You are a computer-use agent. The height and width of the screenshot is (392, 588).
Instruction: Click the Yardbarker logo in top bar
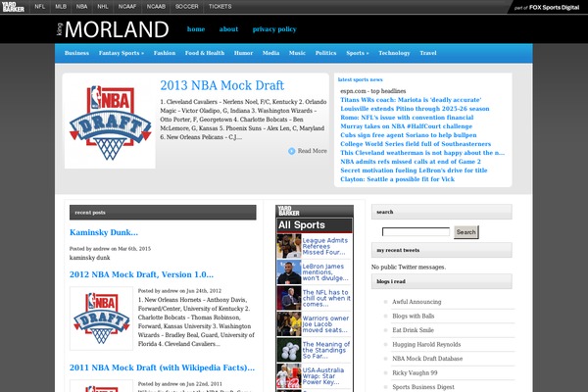(x=13, y=7)
